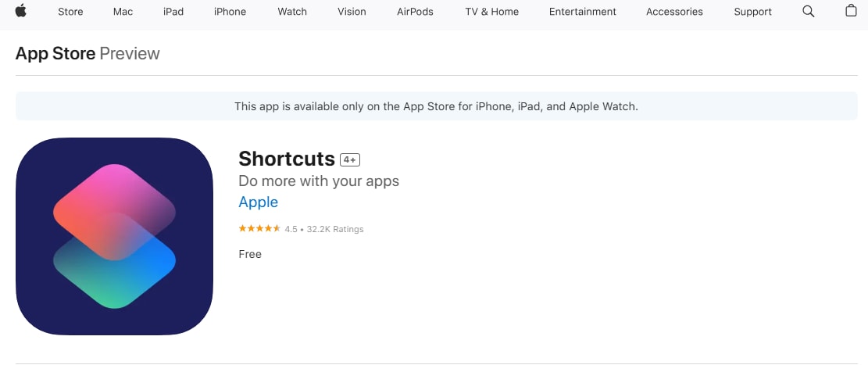Click the star rating icons
The width and height of the screenshot is (868, 365).
coord(259,229)
